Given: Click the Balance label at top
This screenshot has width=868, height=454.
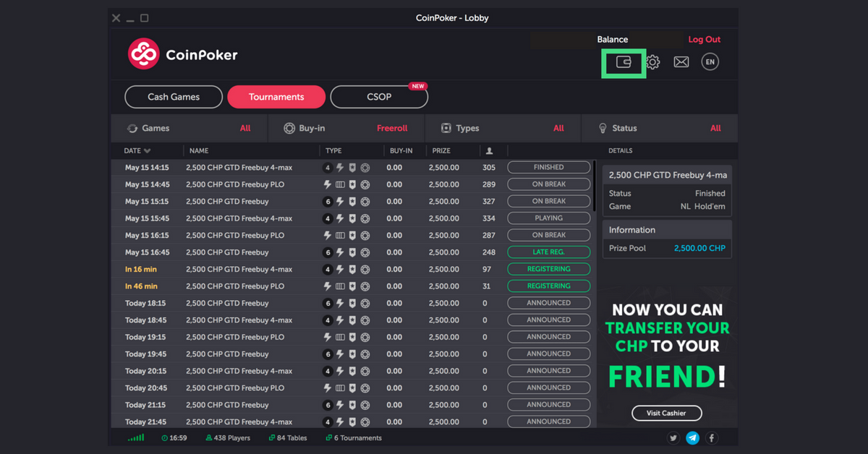Looking at the screenshot, I should (613, 40).
